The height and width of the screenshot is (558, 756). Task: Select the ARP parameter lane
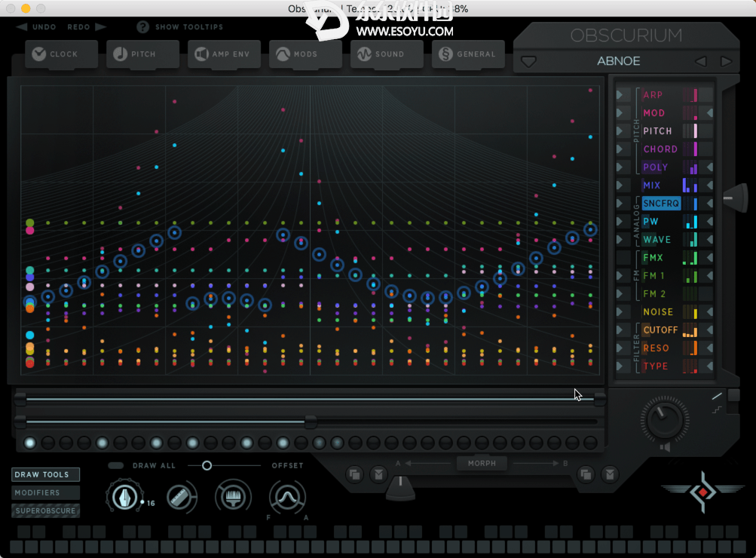click(653, 95)
